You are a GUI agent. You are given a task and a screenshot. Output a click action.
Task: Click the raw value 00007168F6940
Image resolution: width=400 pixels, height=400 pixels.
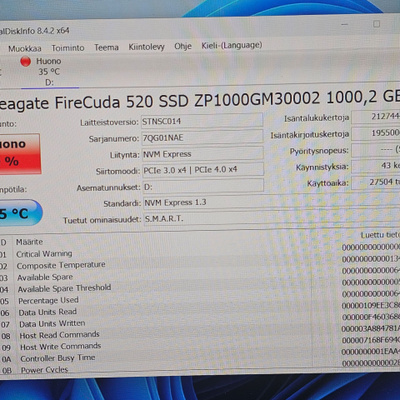point(371,340)
